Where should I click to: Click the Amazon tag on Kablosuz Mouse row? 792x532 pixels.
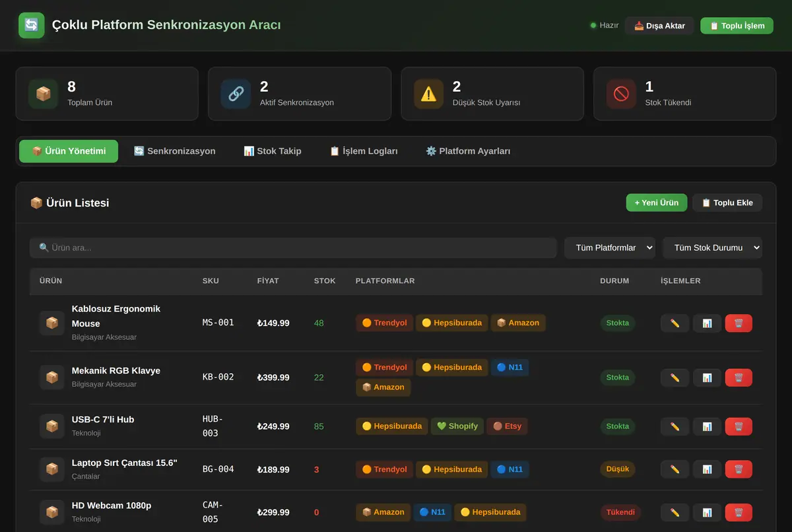(518, 323)
